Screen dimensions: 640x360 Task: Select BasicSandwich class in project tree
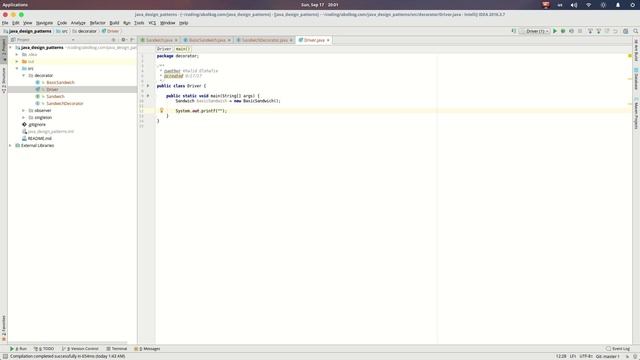tap(60, 82)
